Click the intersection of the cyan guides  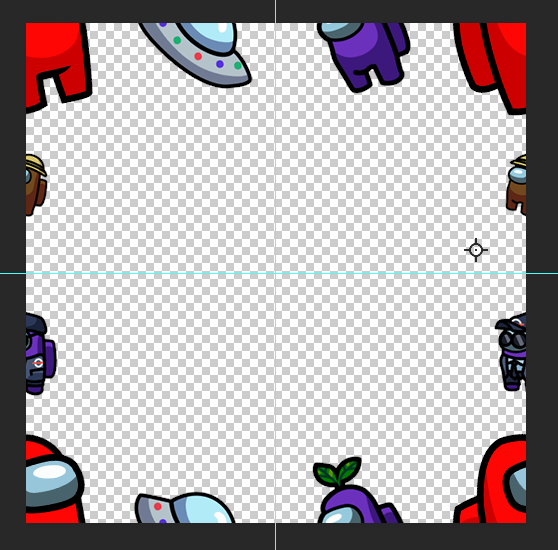(275, 273)
